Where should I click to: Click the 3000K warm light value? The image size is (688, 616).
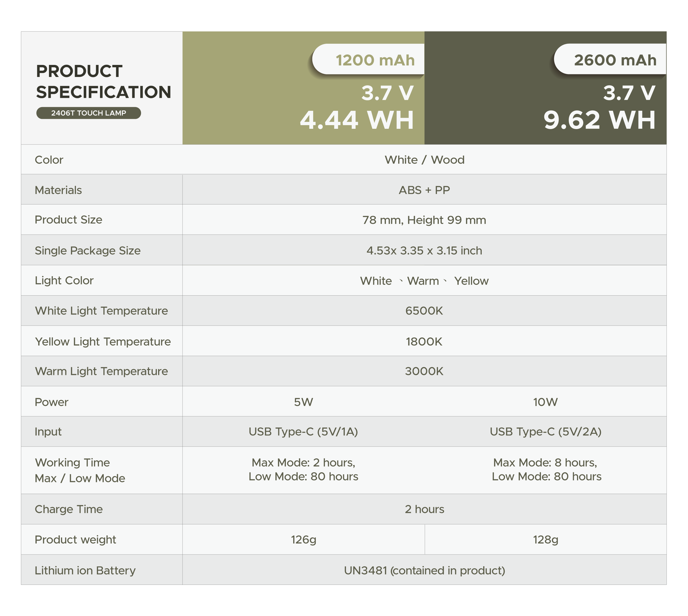click(x=424, y=371)
